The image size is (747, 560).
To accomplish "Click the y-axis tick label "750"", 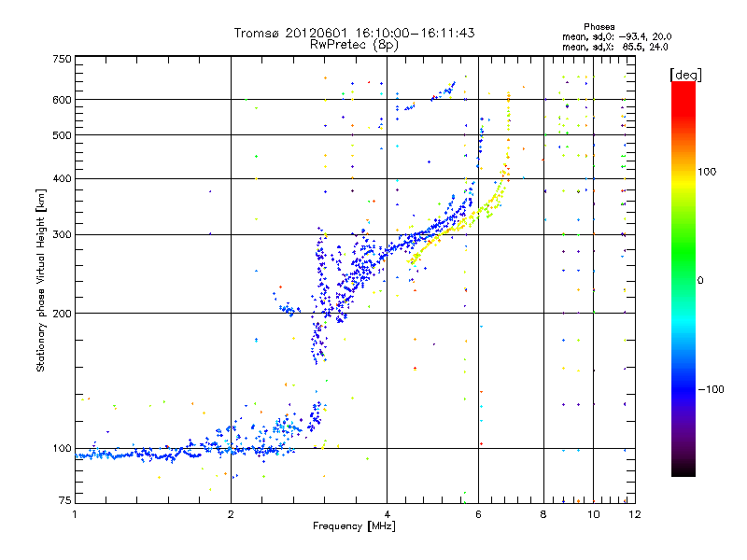I will pos(62,59).
